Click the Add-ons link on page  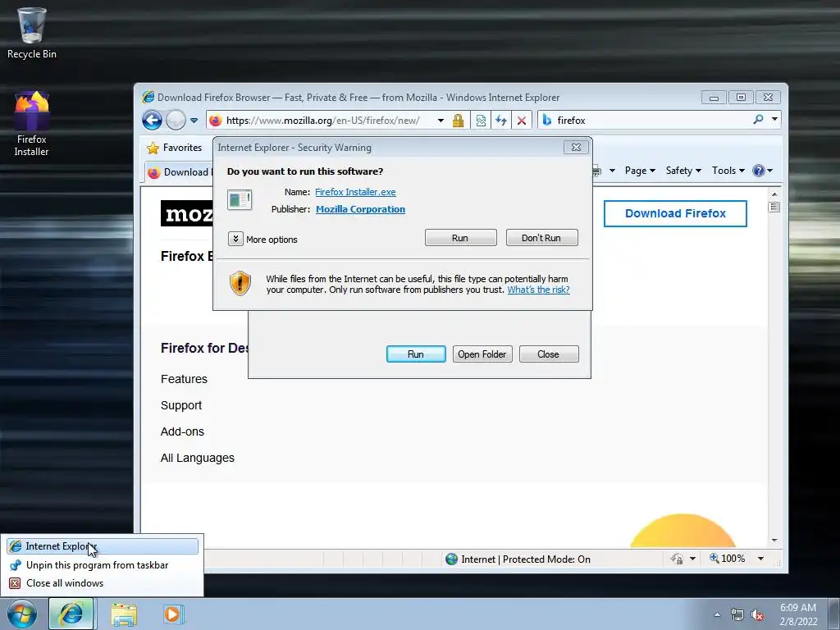[182, 431]
